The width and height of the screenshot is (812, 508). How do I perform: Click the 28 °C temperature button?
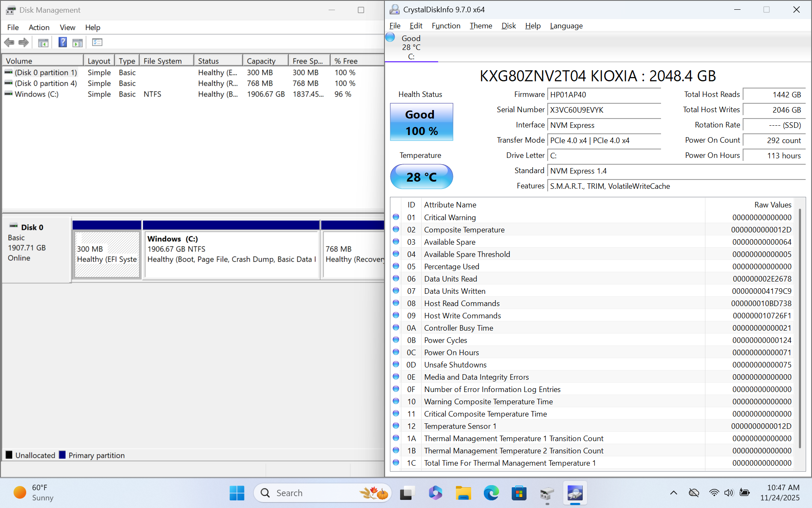421,177
